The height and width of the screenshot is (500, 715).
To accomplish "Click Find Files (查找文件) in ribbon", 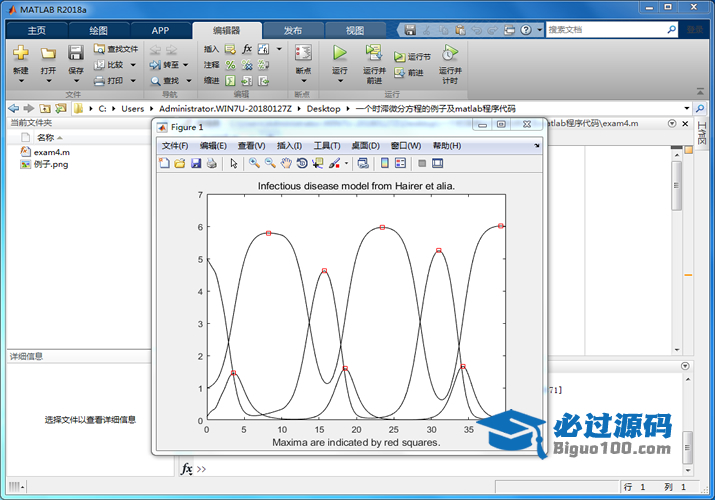I will [115, 49].
